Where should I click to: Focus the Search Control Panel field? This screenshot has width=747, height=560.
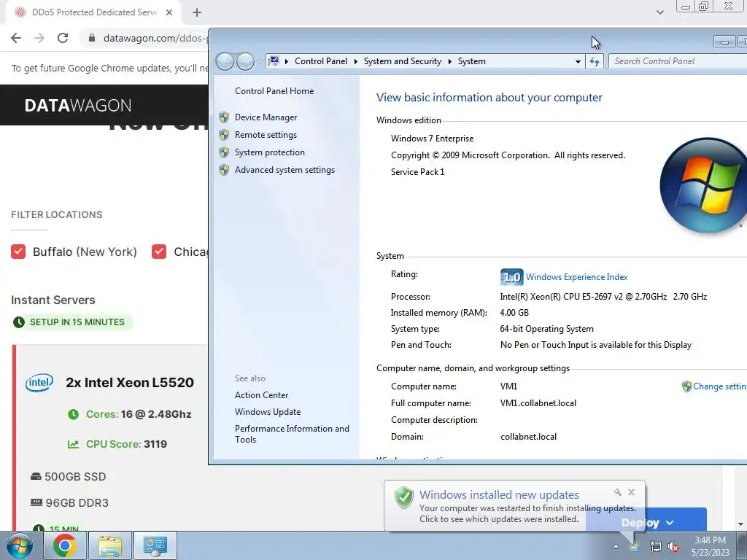point(678,61)
